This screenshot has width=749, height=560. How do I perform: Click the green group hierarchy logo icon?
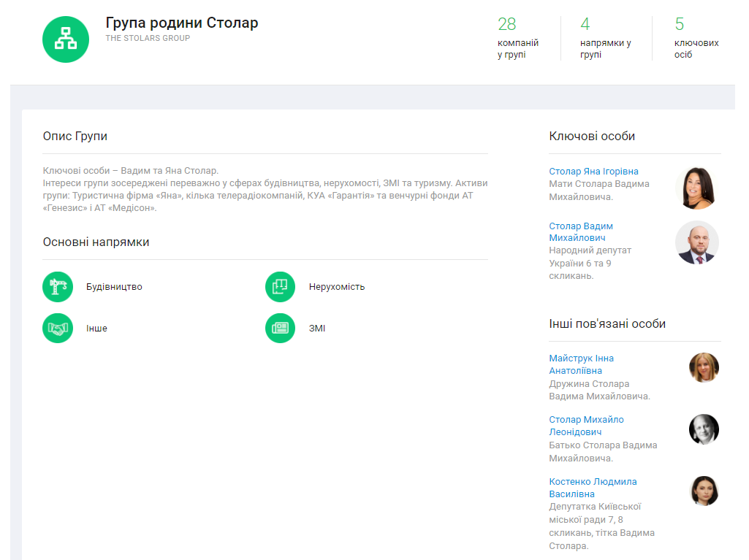point(66,39)
